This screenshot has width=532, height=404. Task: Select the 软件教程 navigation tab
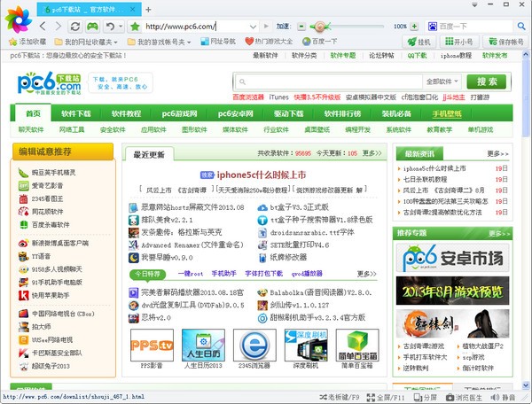click(x=125, y=113)
